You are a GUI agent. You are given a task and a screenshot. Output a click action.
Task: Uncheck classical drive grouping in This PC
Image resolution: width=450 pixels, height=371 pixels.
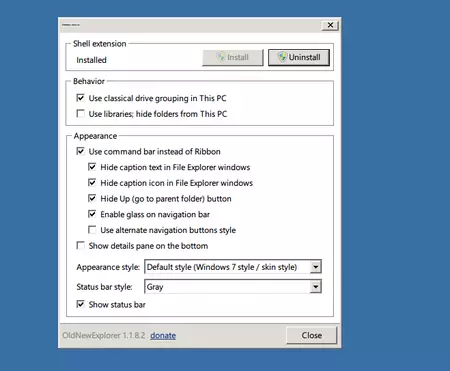[x=80, y=98]
